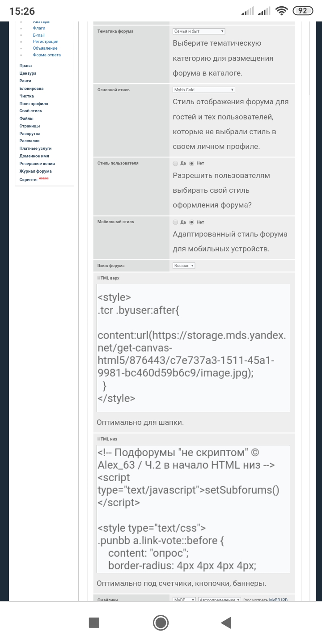
Task: Open the Скрипты sidebar menu item
Action: point(29,179)
